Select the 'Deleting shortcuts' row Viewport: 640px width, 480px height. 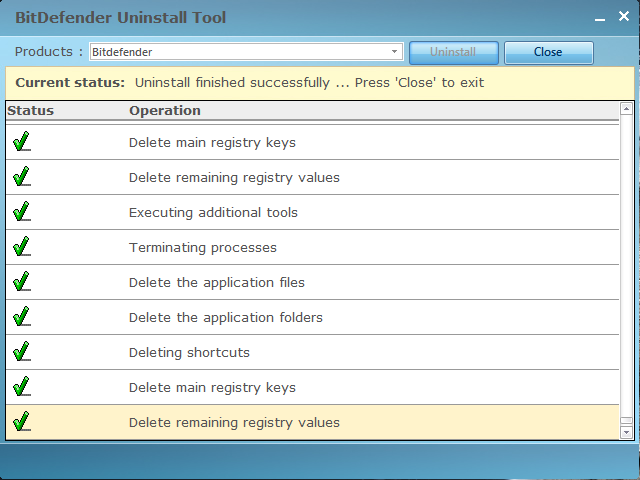click(x=312, y=353)
